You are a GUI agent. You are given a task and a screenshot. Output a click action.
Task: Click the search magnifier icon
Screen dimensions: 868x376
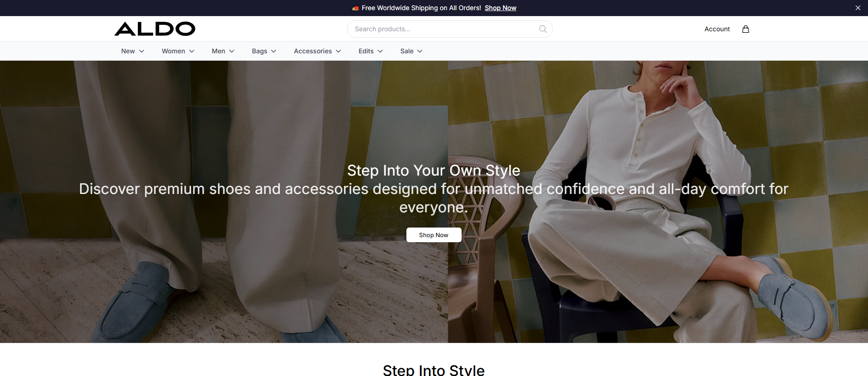[x=542, y=29]
